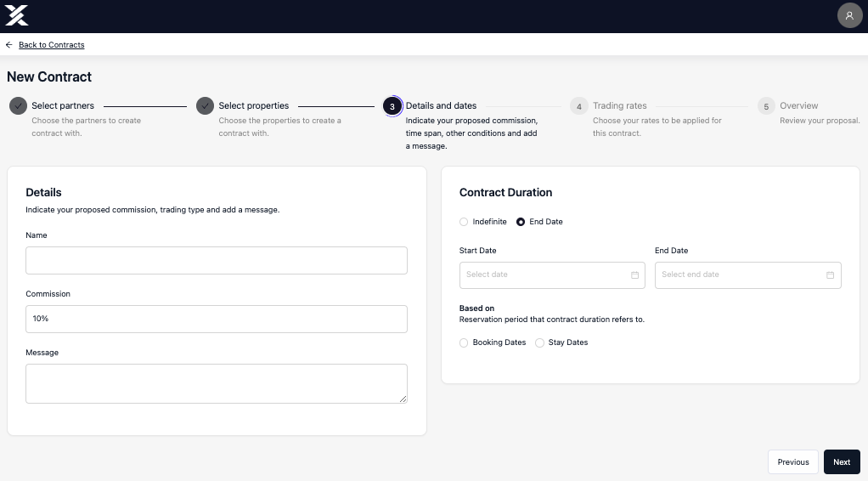The image size is (868, 481).
Task: Jump to the Overview step
Action: coord(799,106)
